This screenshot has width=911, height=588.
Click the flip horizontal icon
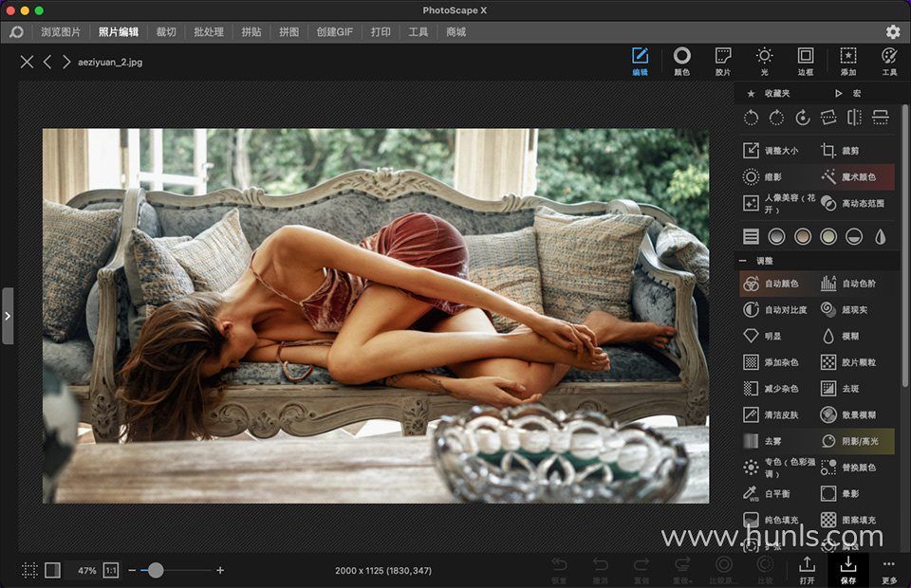[x=854, y=118]
